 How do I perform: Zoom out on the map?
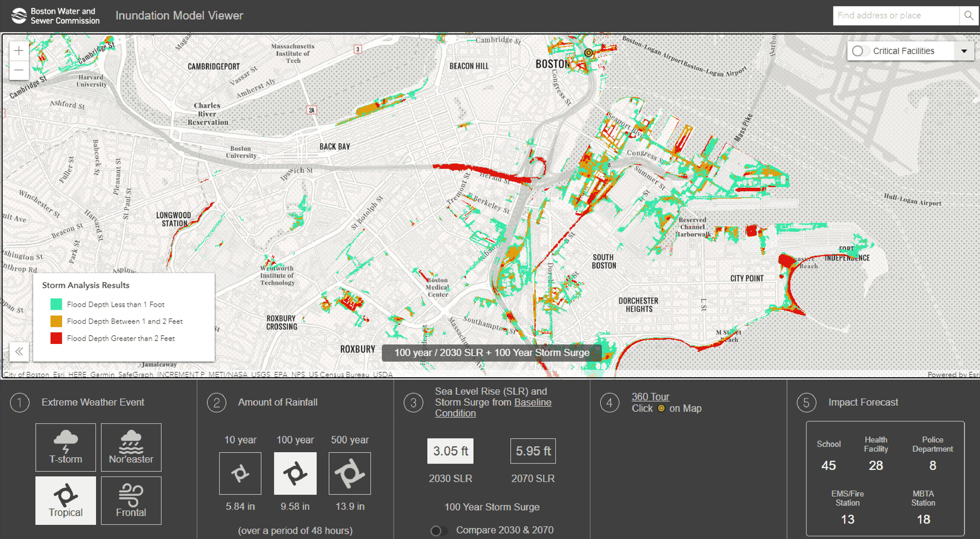point(19,70)
